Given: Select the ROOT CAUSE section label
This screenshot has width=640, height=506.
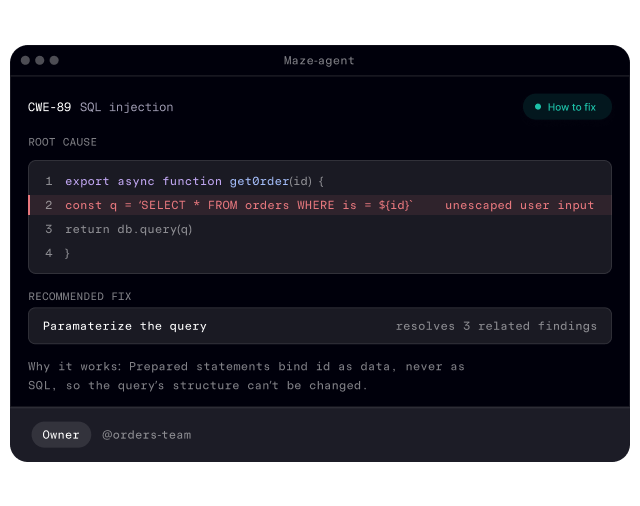Looking at the screenshot, I should [x=62, y=142].
